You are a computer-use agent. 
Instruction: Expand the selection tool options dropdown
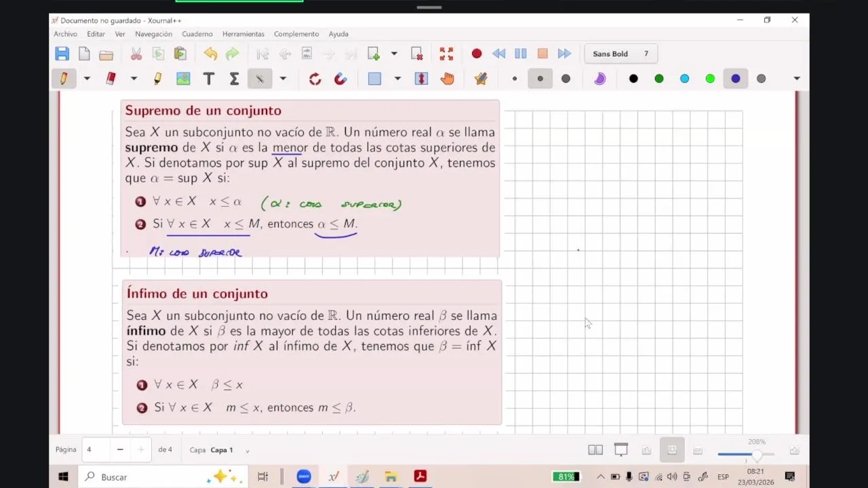point(397,79)
